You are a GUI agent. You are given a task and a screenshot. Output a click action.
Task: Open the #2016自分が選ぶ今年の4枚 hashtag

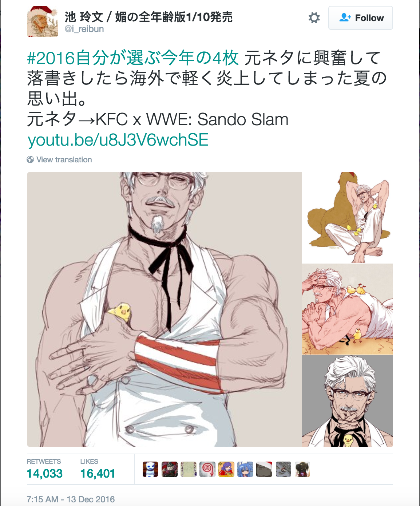pyautogui.click(x=133, y=58)
